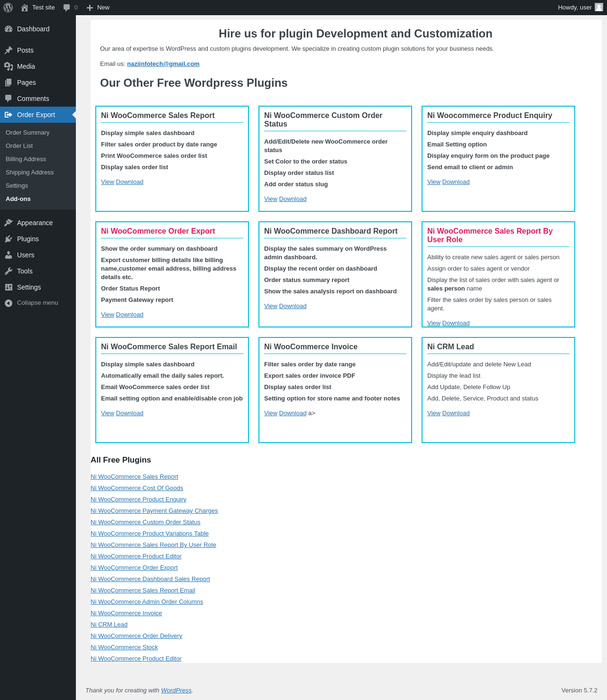Click the Collapse menu label
Image resolution: width=607 pixels, height=700 pixels.
(37, 303)
